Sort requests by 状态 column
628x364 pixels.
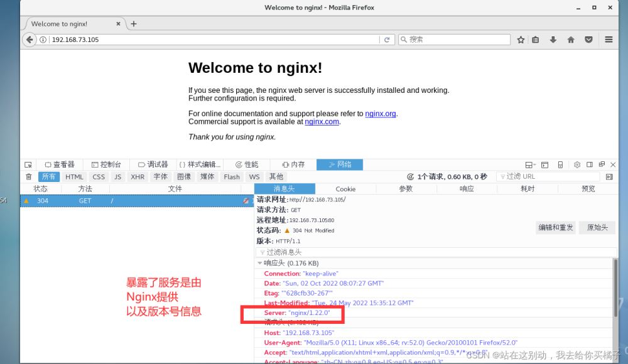point(40,189)
